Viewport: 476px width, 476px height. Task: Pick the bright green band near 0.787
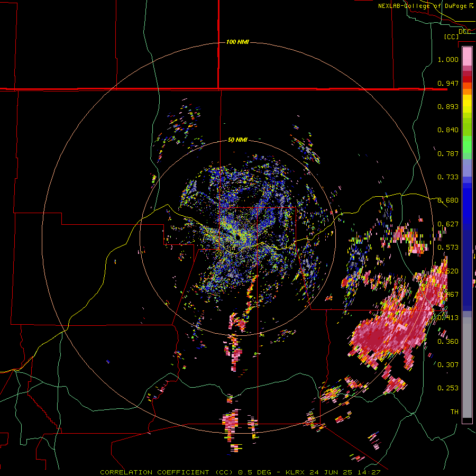tap(467, 146)
